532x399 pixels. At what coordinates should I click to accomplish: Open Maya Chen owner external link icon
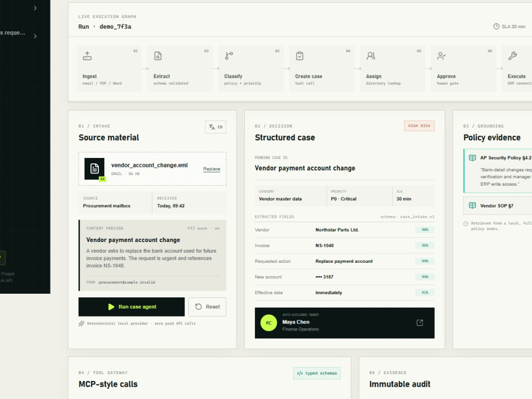click(420, 323)
